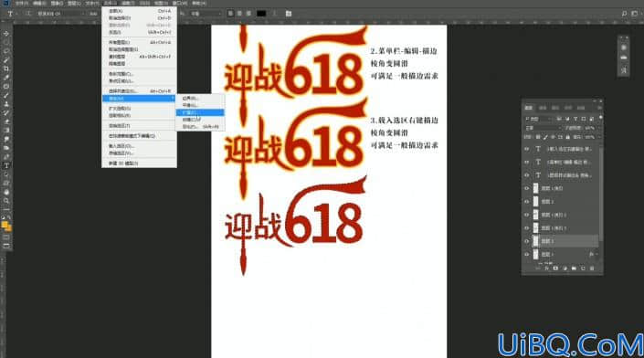The height and width of the screenshot is (358, 644).
Task: Click the swap foreground/background colors arrow
Action: [9, 217]
